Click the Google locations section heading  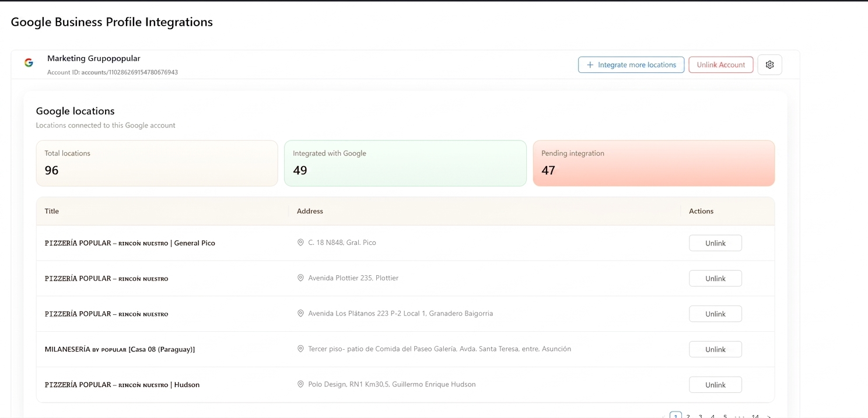[75, 111]
